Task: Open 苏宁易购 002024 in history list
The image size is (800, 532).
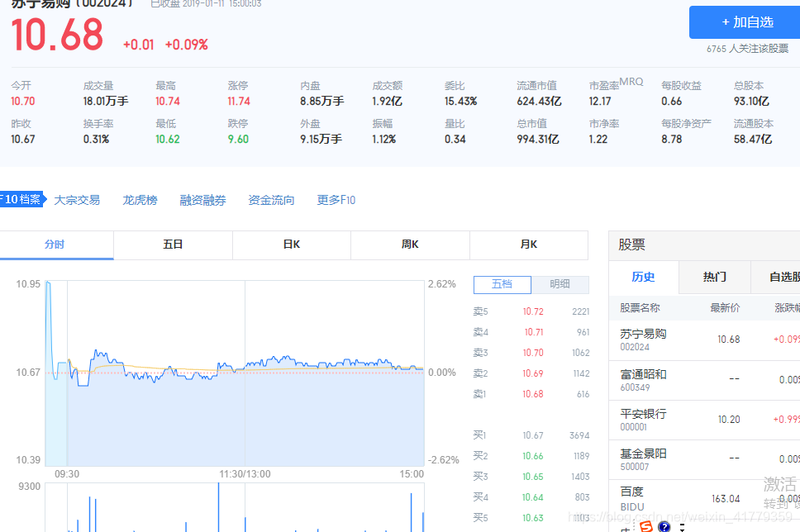Action: pos(704,340)
